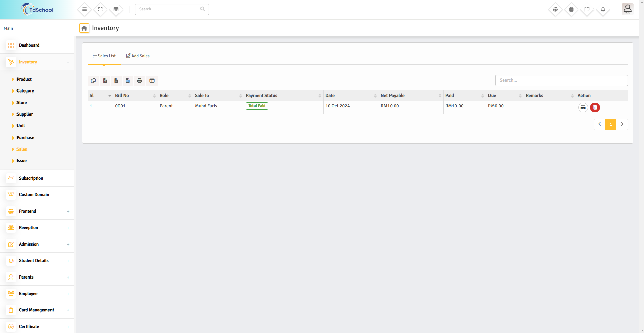Image resolution: width=644 pixels, height=333 pixels.
Task: Delete bill 0001 with red trash icon
Action: [x=595, y=108]
